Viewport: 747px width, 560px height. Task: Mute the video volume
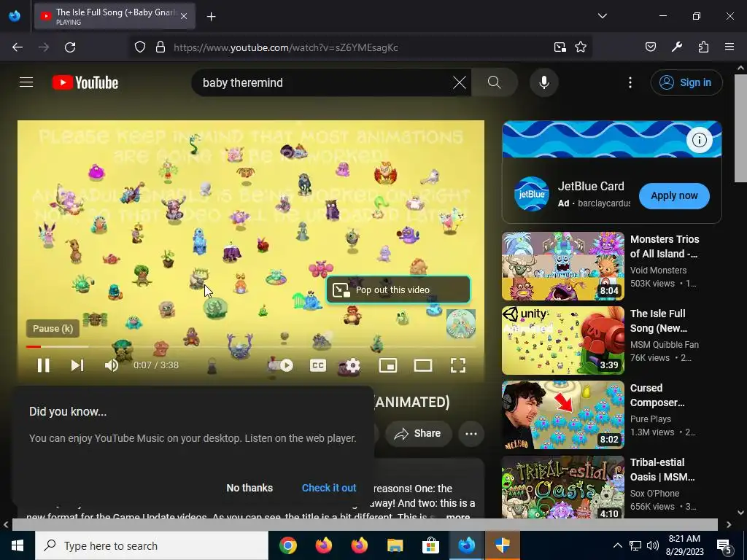(112, 365)
